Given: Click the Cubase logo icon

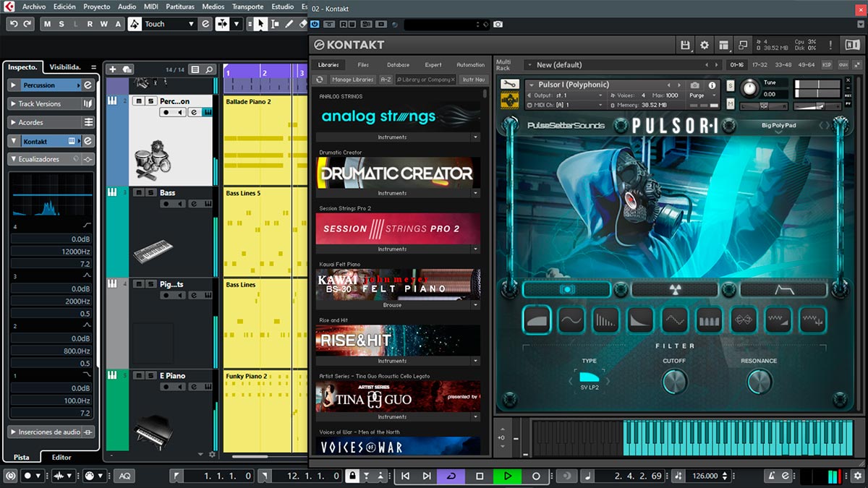Looking at the screenshot, I should (x=9, y=7).
